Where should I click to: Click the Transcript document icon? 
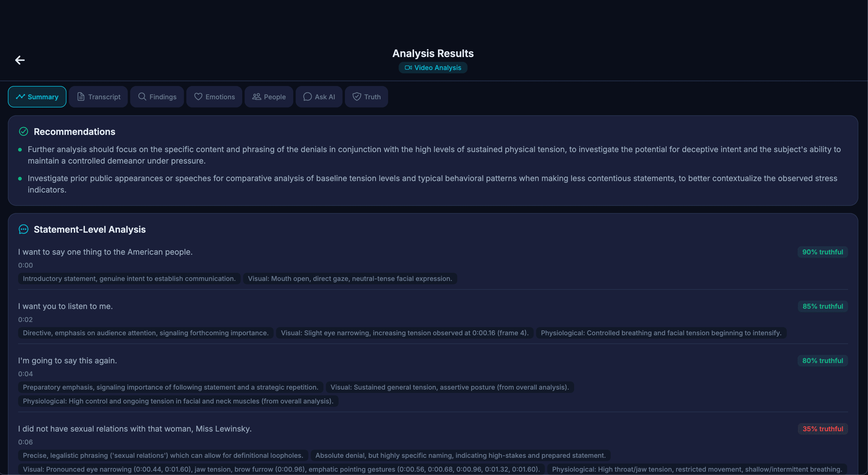pos(81,97)
